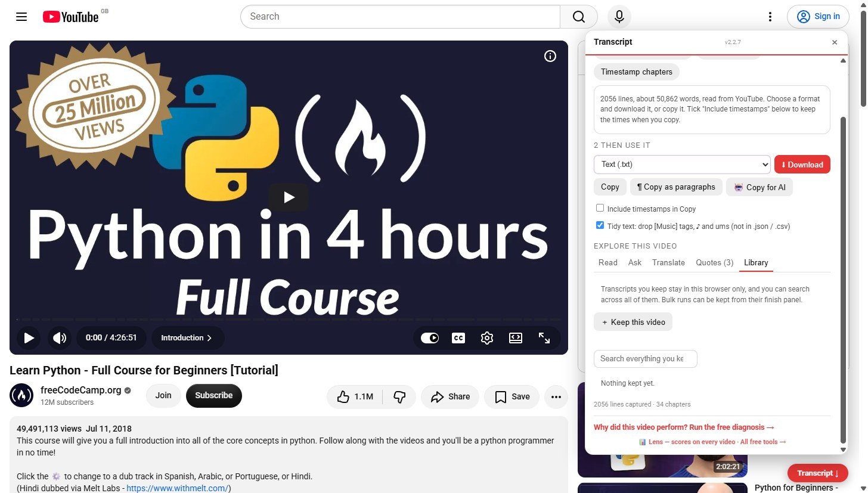Click the magnifier search button
The image size is (868, 493).
coord(579,17)
